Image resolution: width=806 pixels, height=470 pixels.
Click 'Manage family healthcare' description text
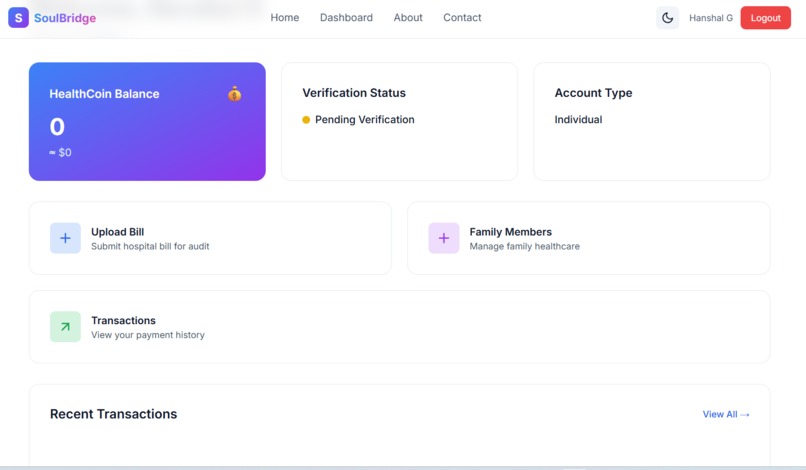(x=524, y=246)
